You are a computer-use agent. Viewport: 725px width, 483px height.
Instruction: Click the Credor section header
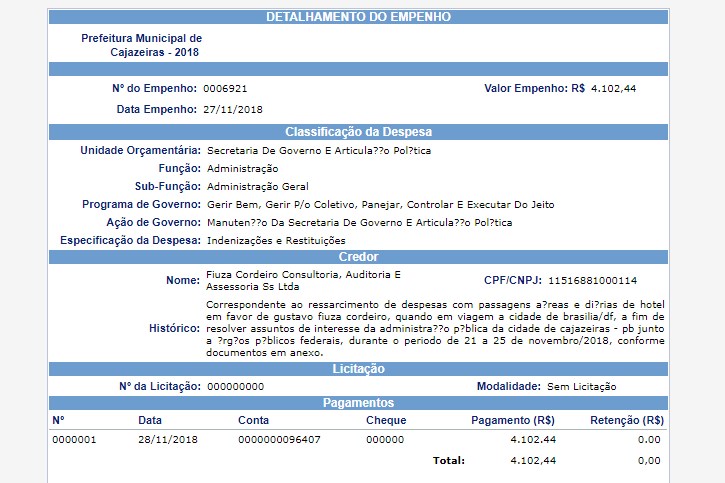coord(358,257)
